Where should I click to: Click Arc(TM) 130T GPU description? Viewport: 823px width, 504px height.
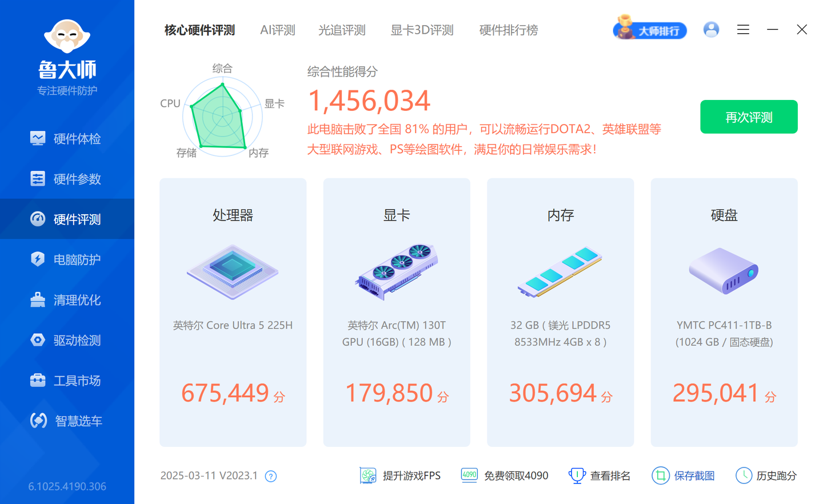[x=397, y=334]
